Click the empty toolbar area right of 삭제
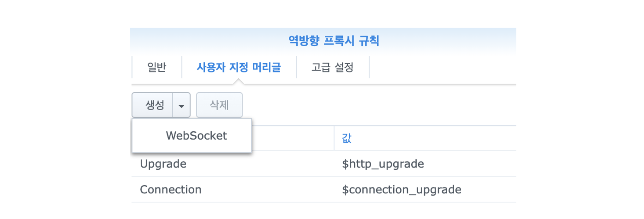The image size is (644, 219). pyautogui.click(x=380, y=105)
